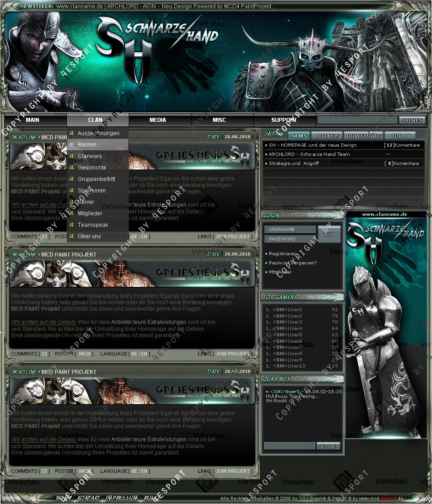Click the green square icon next to Clanwars
Image resolution: width=432 pixels, height=504 pixels.
pos(71,156)
